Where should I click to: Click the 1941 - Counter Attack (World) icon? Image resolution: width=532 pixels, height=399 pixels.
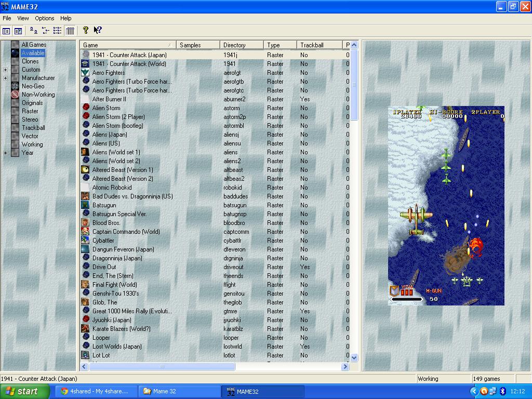point(85,64)
